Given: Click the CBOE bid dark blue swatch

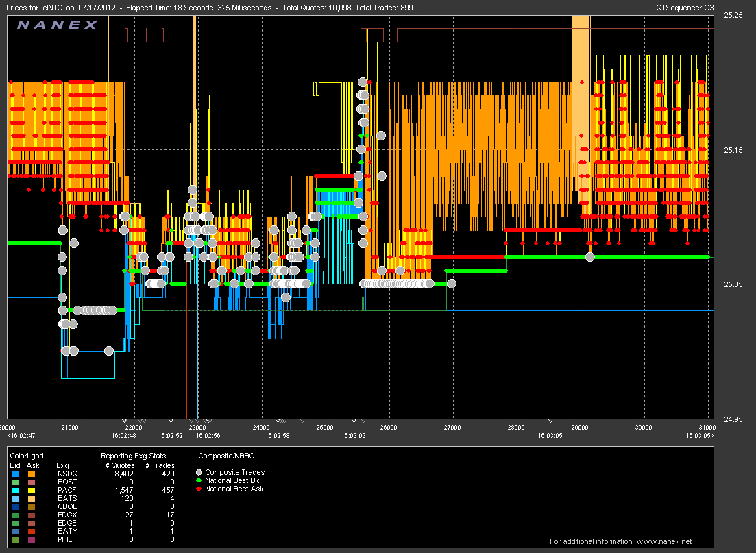Looking at the screenshot, I should coord(15,506).
